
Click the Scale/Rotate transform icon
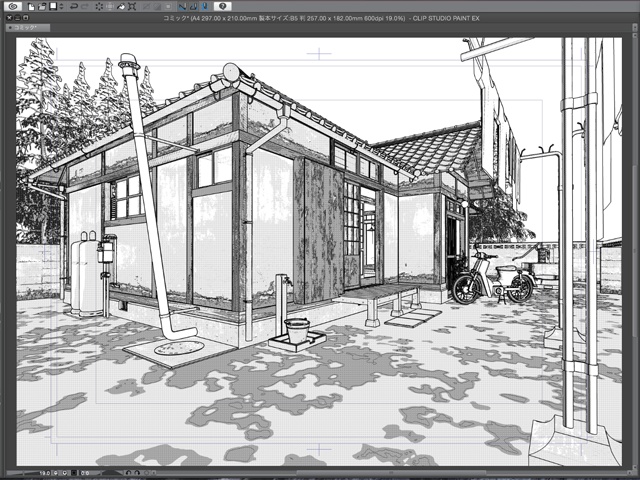pyautogui.click(x=132, y=6)
